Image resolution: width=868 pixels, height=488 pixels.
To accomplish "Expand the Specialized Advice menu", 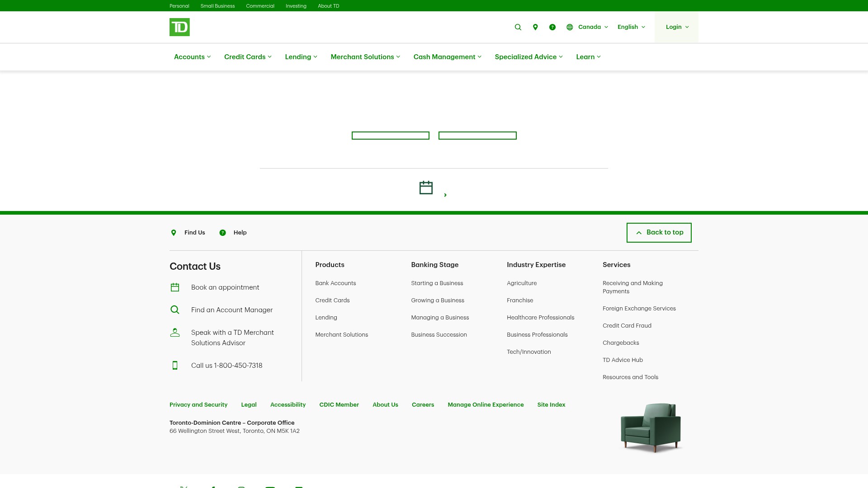I will pos(529,57).
